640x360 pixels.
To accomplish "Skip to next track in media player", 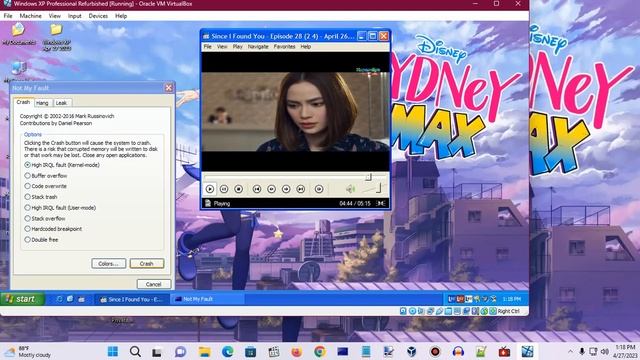I will tap(301, 189).
